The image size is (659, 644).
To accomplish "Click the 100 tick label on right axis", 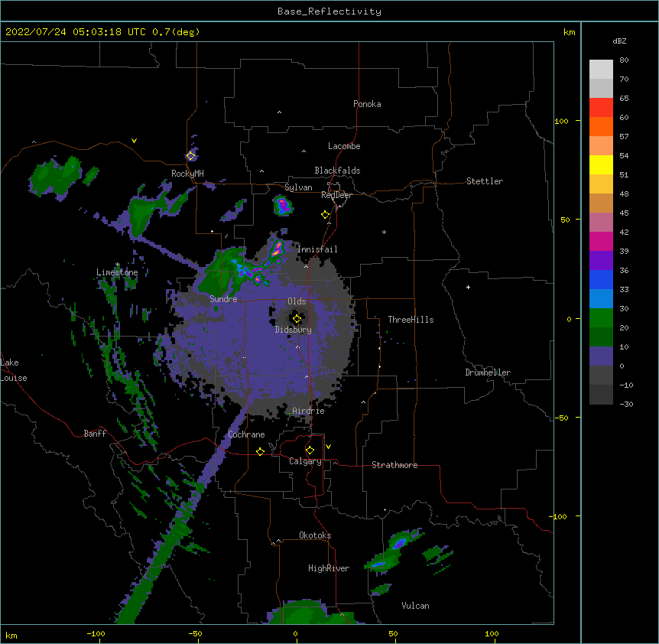I will (561, 121).
